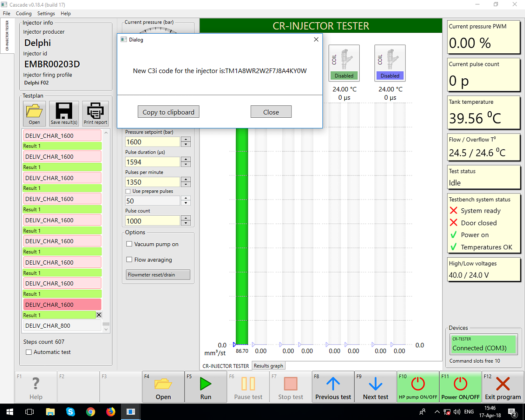The image size is (525, 420).
Task: Click the Pulse count 1000 field
Action: (x=153, y=220)
